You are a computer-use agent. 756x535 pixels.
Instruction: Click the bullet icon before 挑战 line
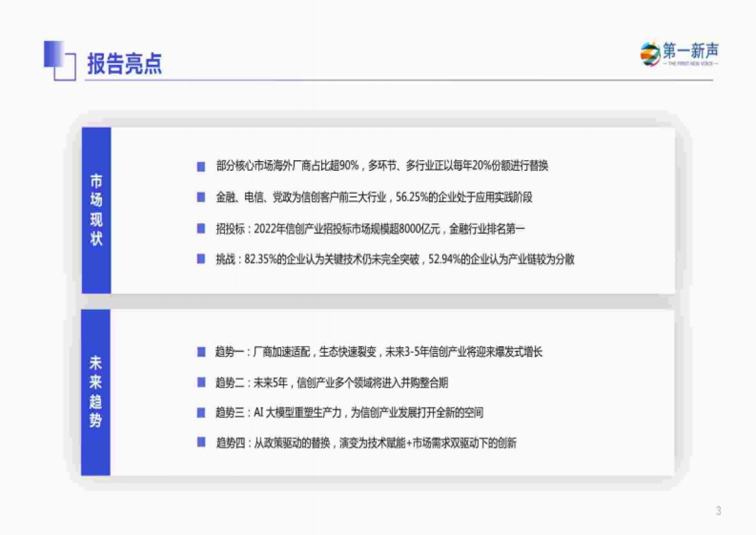(201, 259)
